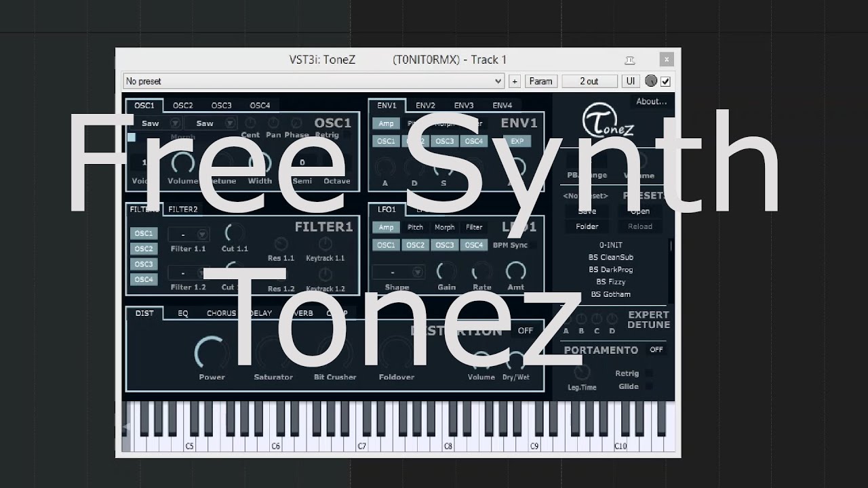
Task: Click the LFO Gain knob
Action: tap(446, 272)
